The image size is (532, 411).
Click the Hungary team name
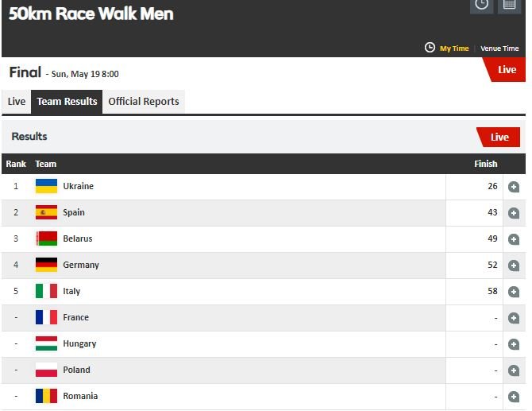79,343
